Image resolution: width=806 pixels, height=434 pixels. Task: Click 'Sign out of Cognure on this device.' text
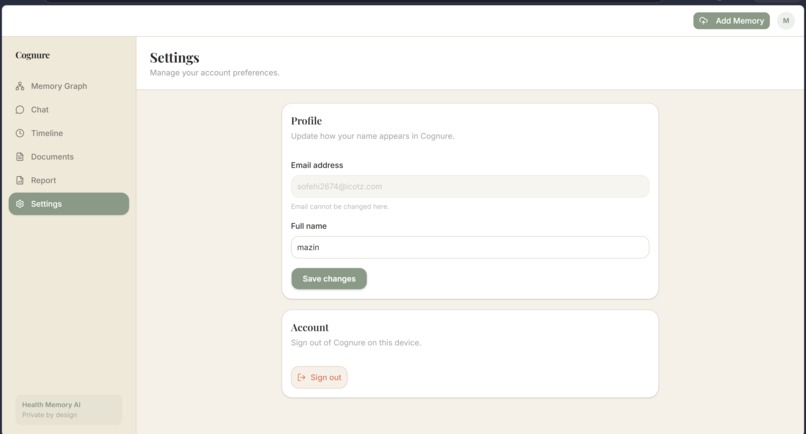point(356,343)
